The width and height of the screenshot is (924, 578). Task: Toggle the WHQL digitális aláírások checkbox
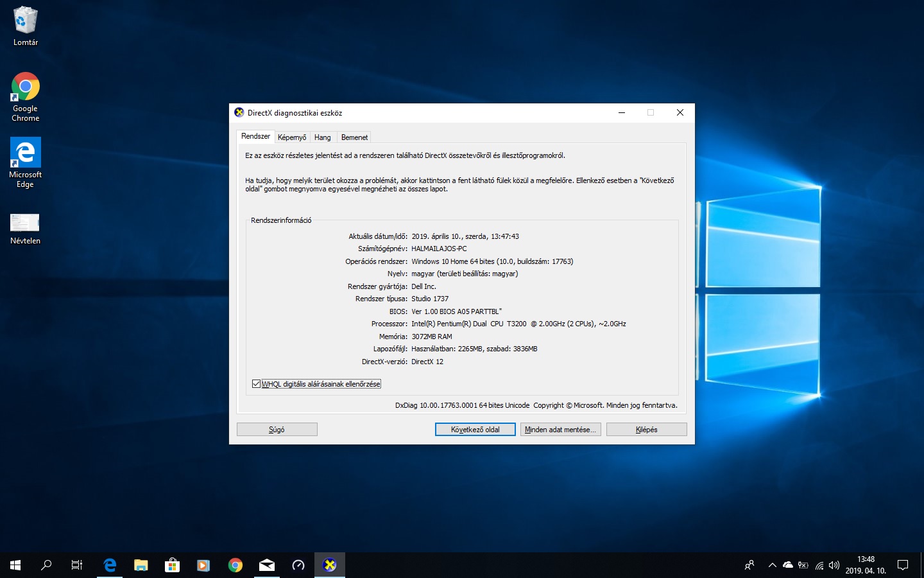point(257,384)
